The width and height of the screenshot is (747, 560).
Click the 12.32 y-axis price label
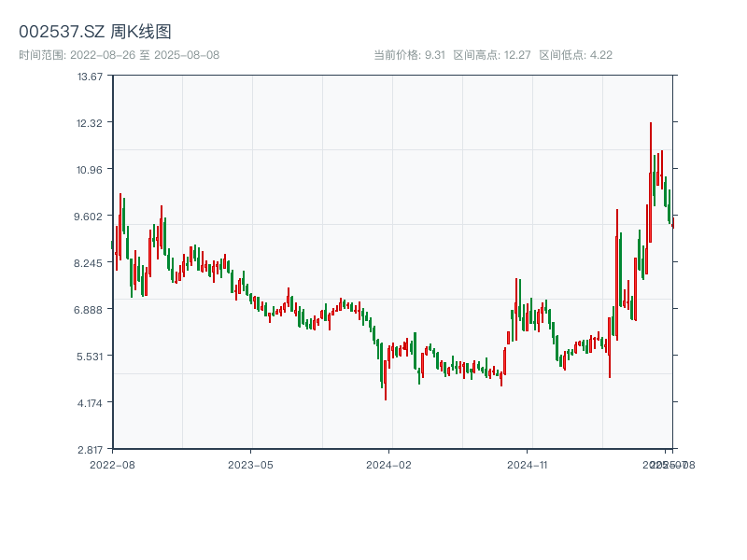(x=91, y=123)
